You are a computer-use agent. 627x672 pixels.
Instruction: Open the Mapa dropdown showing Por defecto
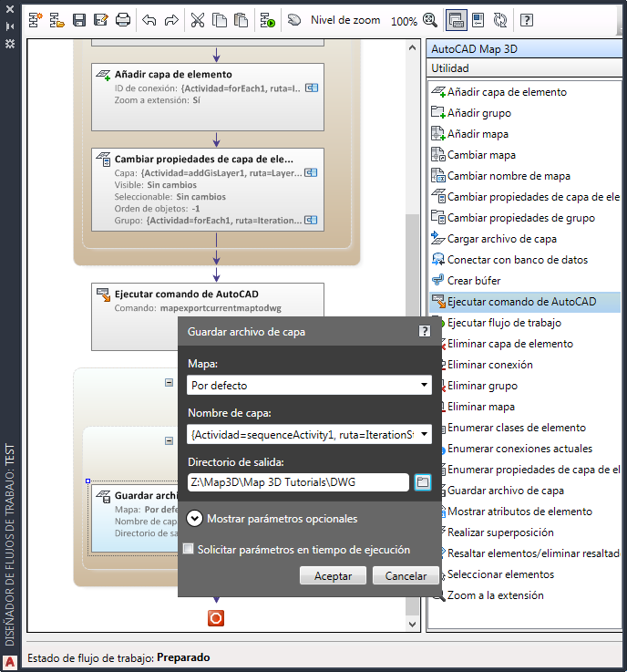click(309, 385)
